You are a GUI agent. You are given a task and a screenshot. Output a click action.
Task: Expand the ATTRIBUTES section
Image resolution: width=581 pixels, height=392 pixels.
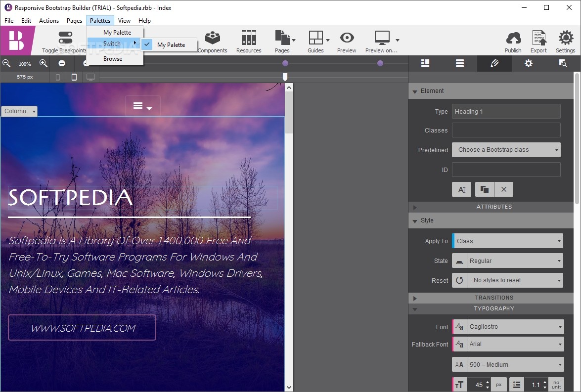coord(415,207)
